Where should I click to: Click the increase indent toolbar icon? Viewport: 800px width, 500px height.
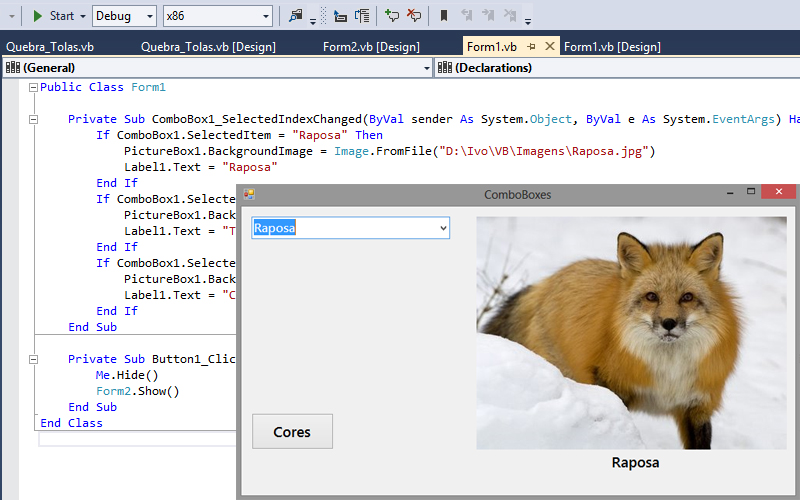click(362, 16)
